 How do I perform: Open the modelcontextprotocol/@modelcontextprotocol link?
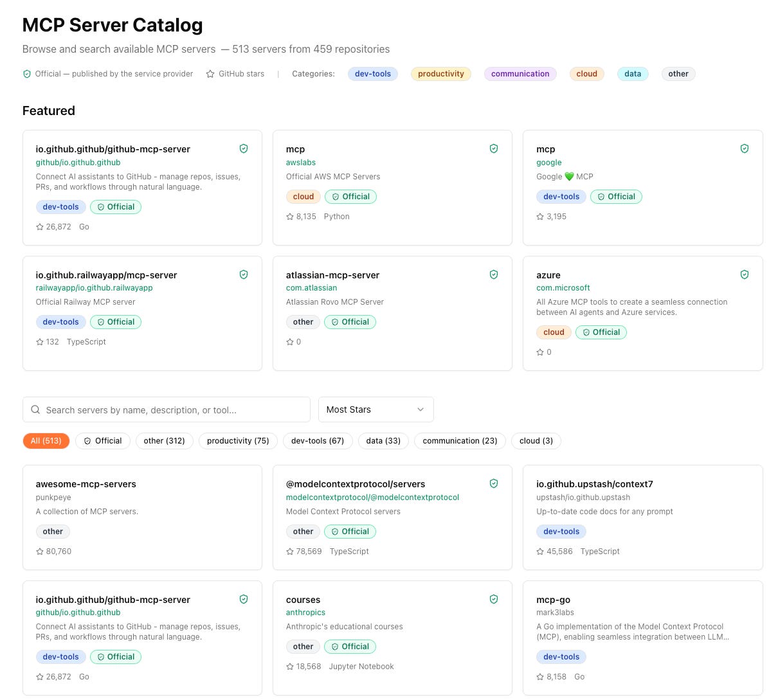373,498
